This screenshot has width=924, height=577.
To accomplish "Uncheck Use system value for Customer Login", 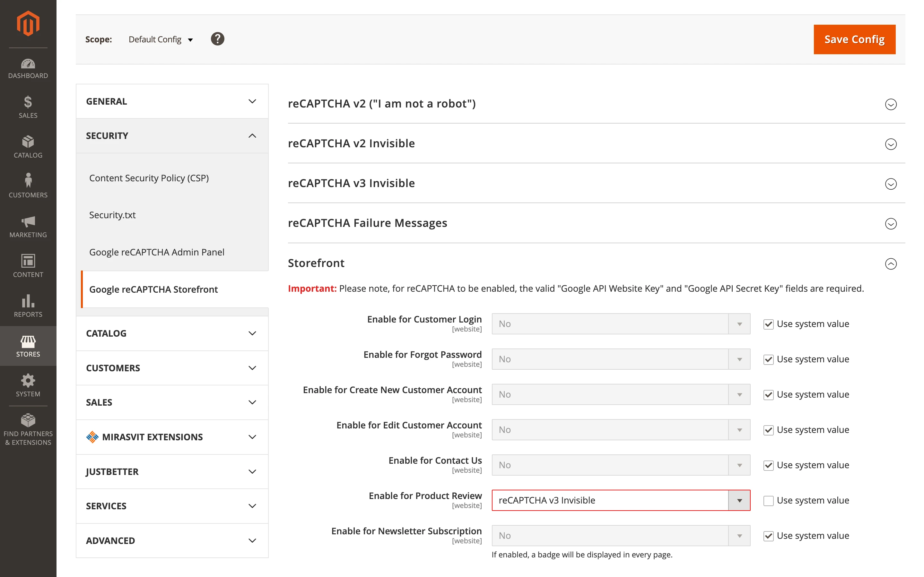I will [x=768, y=323].
